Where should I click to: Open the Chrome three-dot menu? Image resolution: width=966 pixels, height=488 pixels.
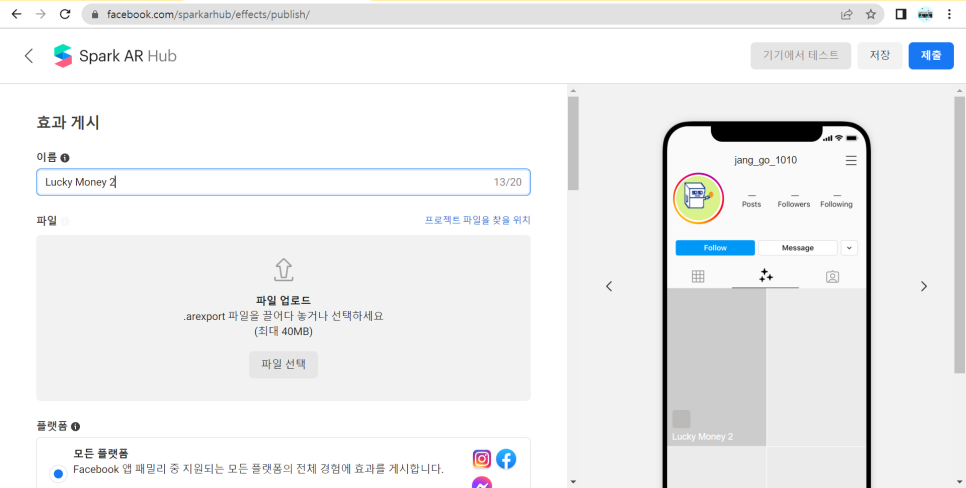click(x=949, y=14)
